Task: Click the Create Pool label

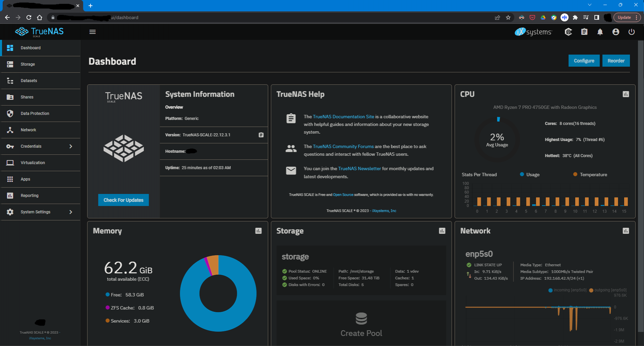Action: [361, 333]
